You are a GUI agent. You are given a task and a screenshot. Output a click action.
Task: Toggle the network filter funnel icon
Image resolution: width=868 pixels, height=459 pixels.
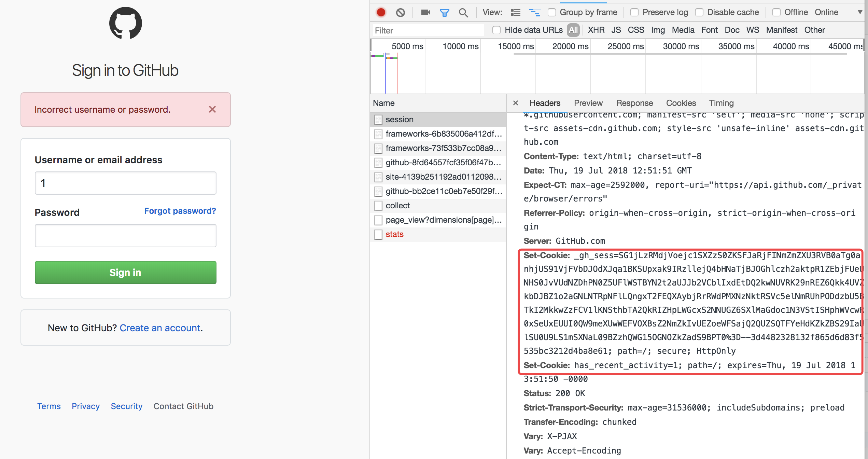(444, 13)
